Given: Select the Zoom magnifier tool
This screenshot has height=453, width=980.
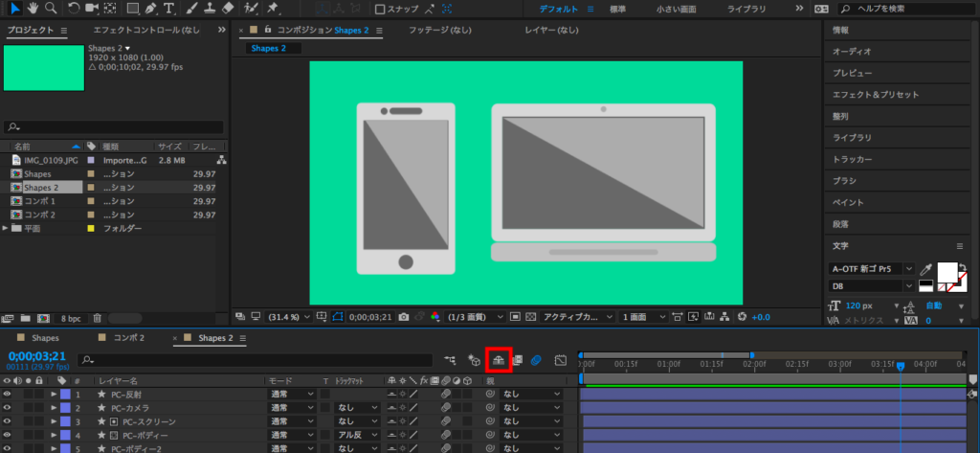Looking at the screenshot, I should 50,9.
